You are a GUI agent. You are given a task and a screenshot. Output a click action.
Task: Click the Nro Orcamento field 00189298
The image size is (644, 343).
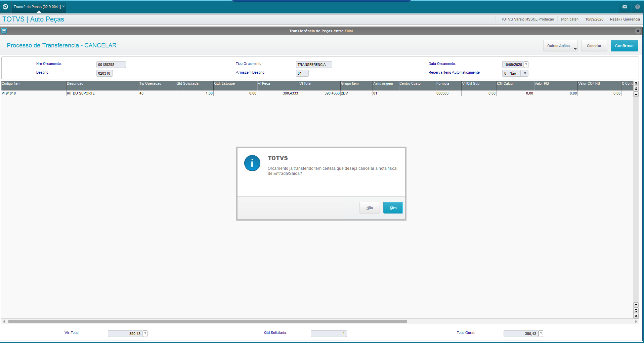pyautogui.click(x=111, y=65)
